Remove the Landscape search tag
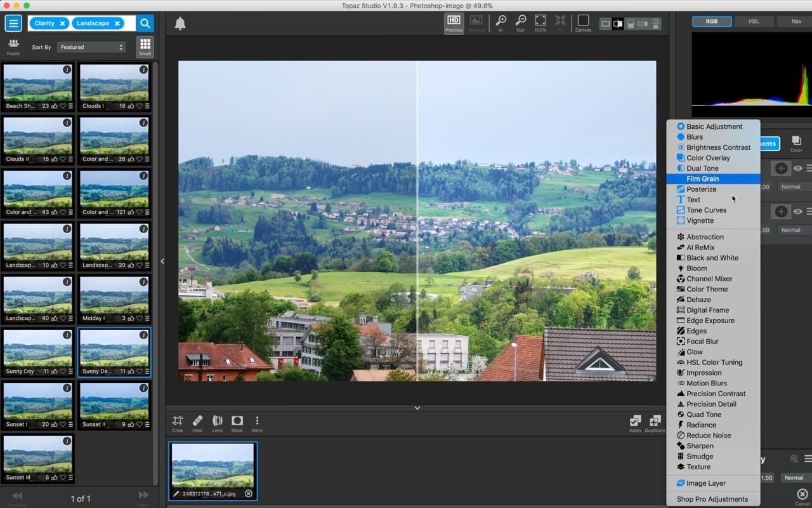The width and height of the screenshot is (812, 508). [x=117, y=23]
